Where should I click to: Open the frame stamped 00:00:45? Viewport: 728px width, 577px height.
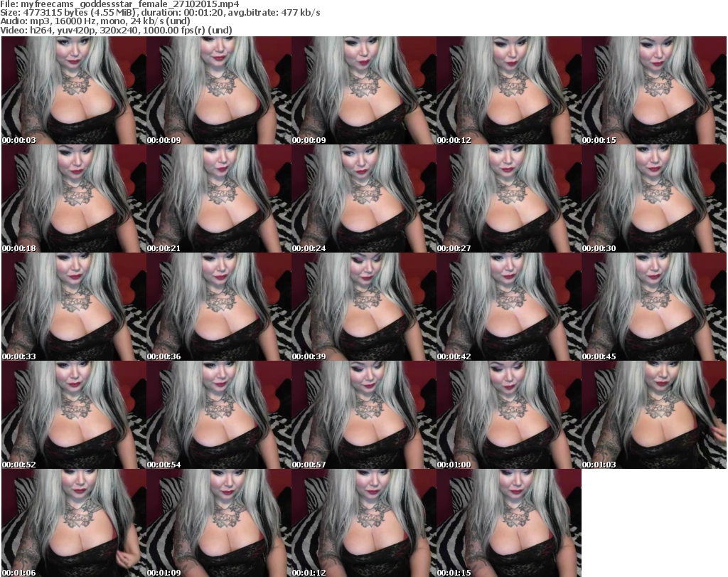coord(654,307)
